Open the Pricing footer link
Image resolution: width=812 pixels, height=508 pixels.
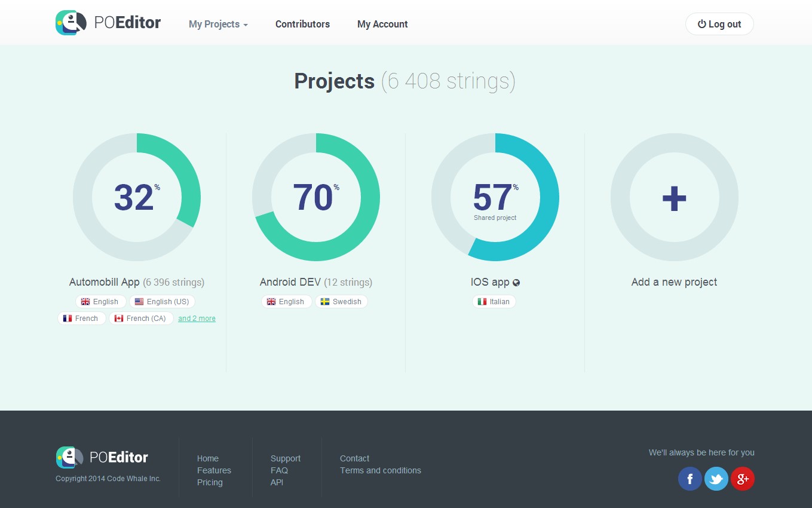210,482
